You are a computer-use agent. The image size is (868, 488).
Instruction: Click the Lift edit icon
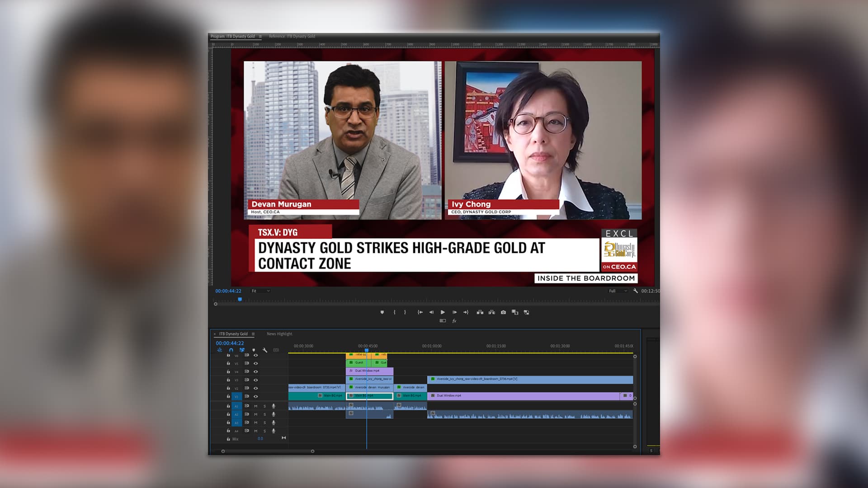[480, 312]
